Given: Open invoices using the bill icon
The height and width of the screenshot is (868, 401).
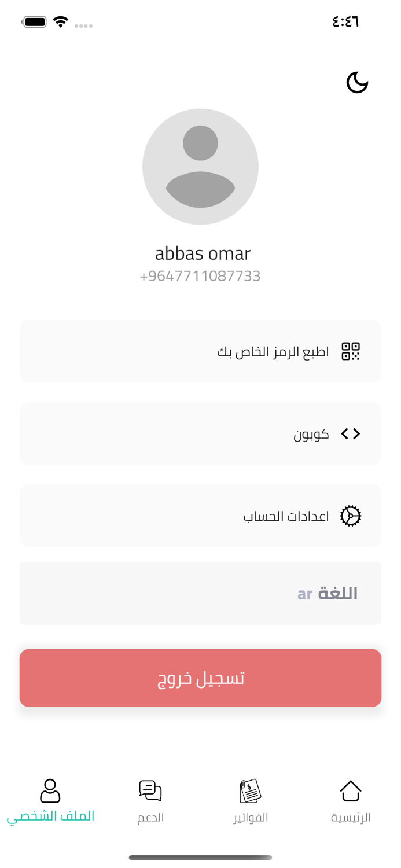Looking at the screenshot, I should (x=251, y=791).
